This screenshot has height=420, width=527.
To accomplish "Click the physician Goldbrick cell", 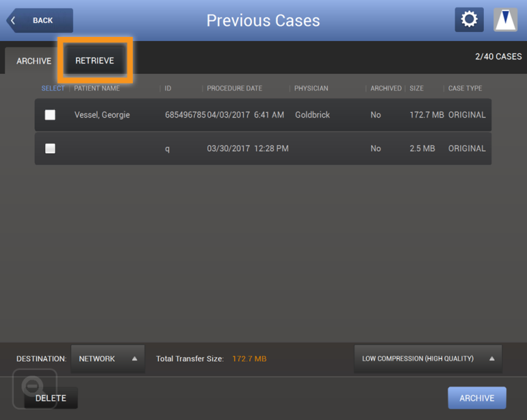I will (x=313, y=115).
